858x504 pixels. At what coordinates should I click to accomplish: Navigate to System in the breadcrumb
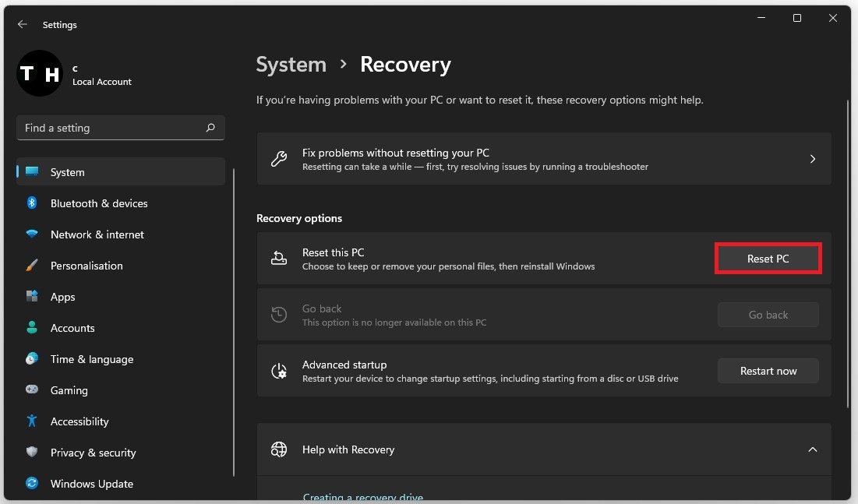pyautogui.click(x=291, y=65)
